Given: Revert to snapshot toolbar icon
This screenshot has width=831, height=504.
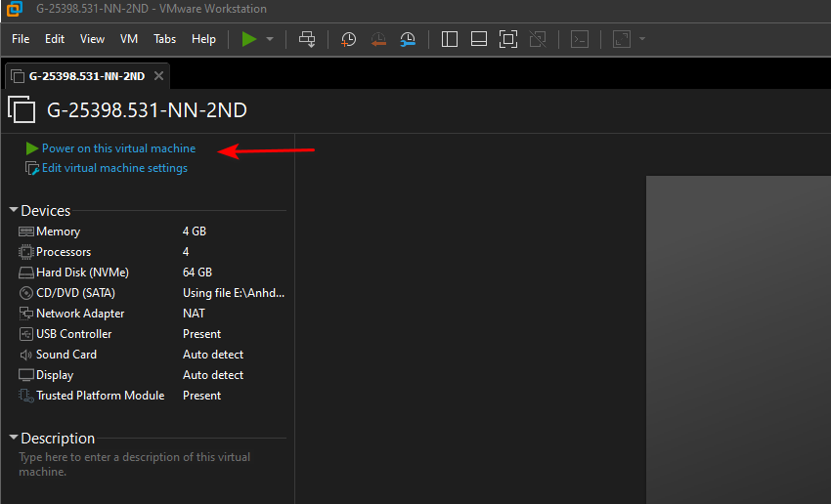Looking at the screenshot, I should tap(378, 39).
